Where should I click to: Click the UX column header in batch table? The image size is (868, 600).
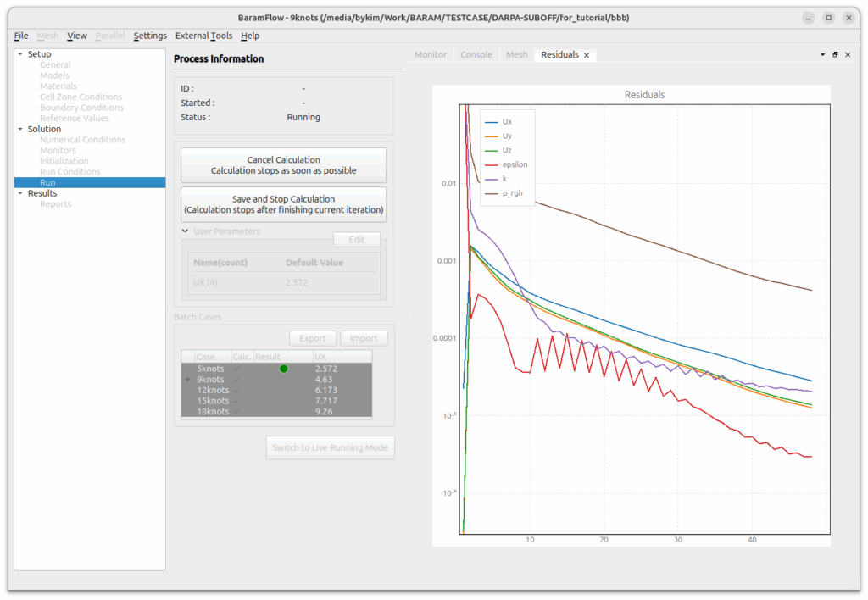[342, 357]
